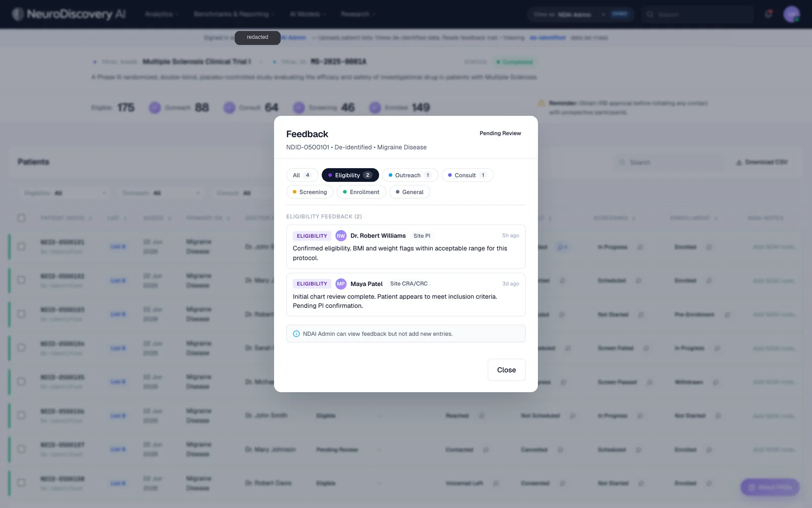Toggle the select-all checkbox in table header
This screenshot has width=812, height=508.
pos(21,218)
